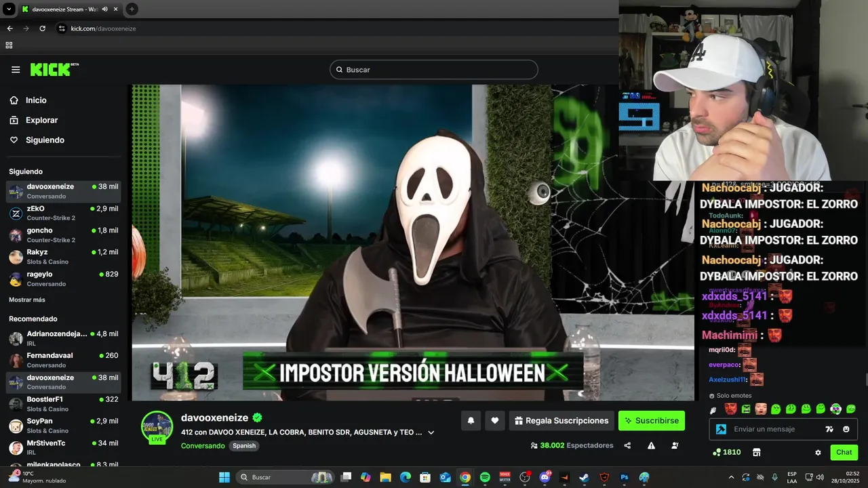Click the report warning triangle icon

[651, 446]
